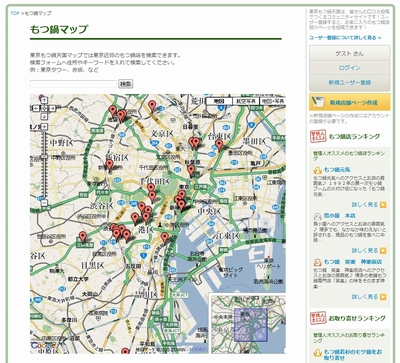Screen dimensions: 400x363
Task: Pan the map down with the arrow
Action: pos(44,116)
